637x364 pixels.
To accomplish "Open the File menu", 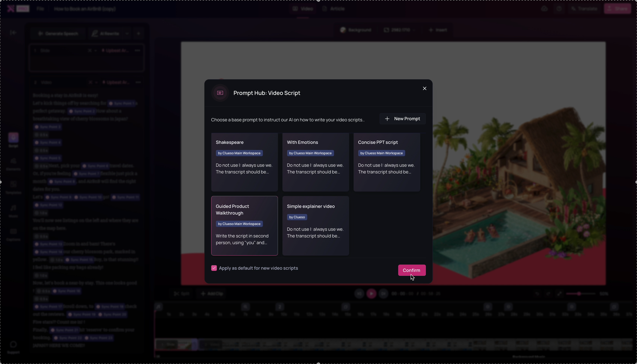I will tap(40, 9).
